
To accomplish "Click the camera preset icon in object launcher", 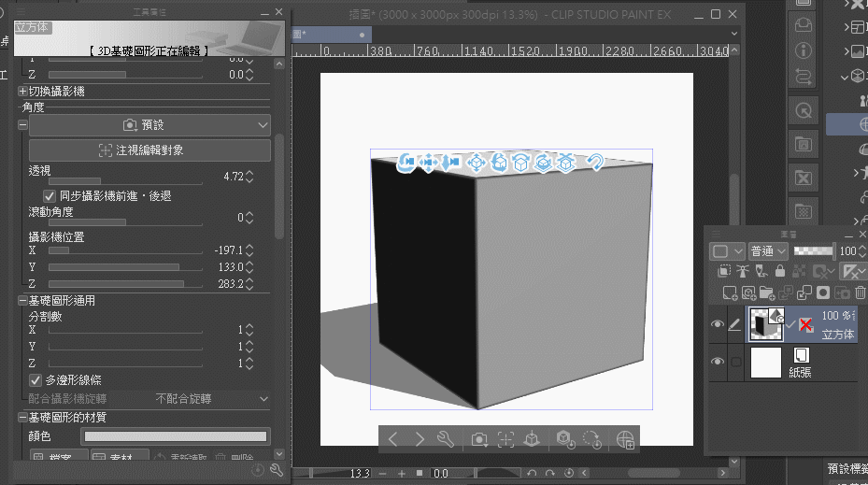I will point(479,439).
